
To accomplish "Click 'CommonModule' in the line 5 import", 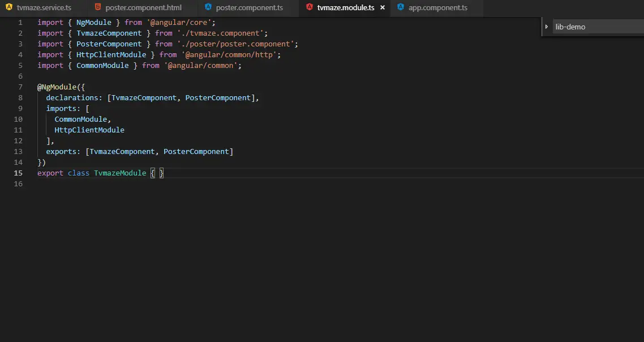I will click(x=102, y=65).
